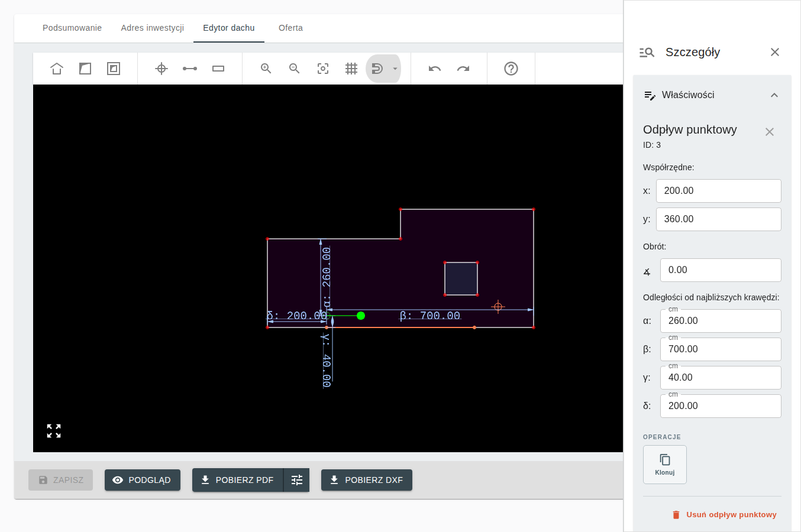This screenshot has height=532, width=801.
Task: Deselect Odpływ punktowy with its X
Action: click(x=770, y=132)
